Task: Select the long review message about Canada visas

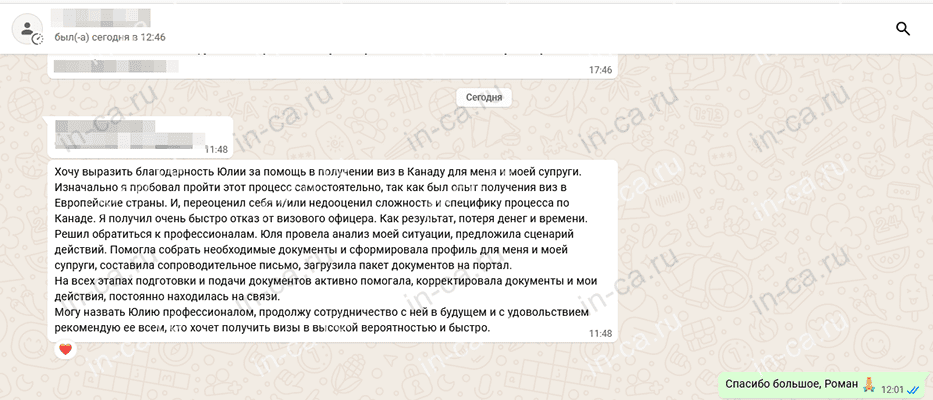Action: 330,250
